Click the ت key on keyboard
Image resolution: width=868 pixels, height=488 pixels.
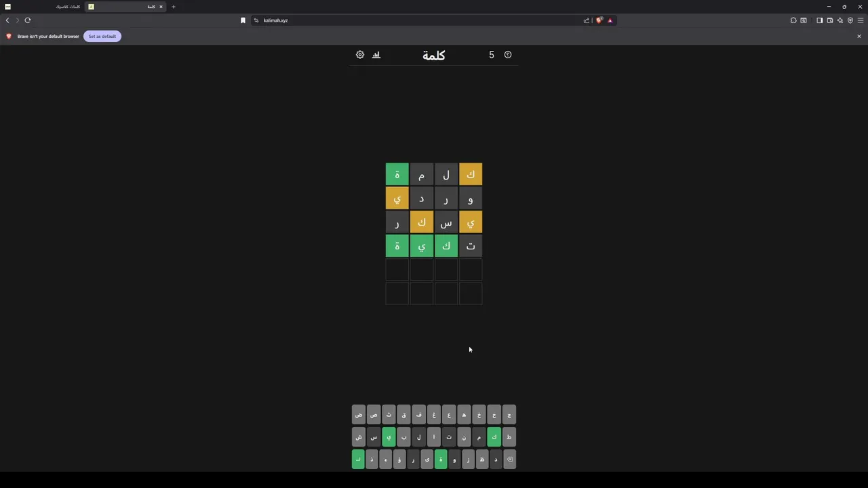449,437
